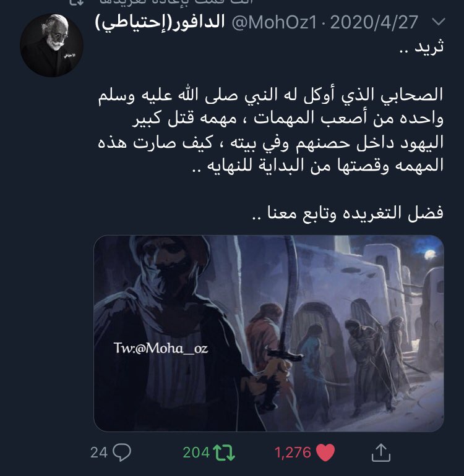464x476 pixels.
Task: Expand the tweet options chevron
Action: click(x=438, y=22)
